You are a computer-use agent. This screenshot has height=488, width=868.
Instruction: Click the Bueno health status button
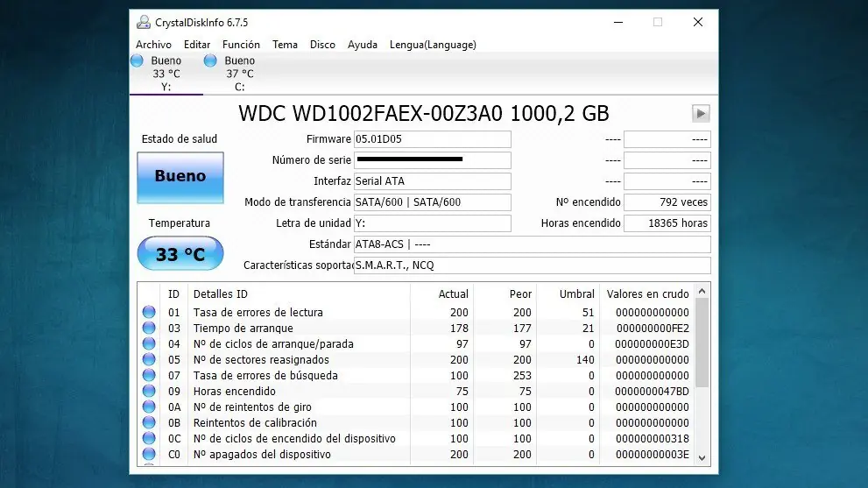180,177
